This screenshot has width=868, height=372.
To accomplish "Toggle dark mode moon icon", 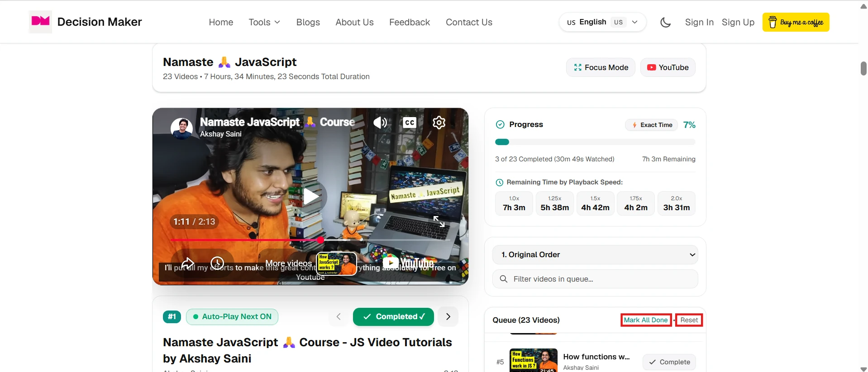I will coord(665,22).
